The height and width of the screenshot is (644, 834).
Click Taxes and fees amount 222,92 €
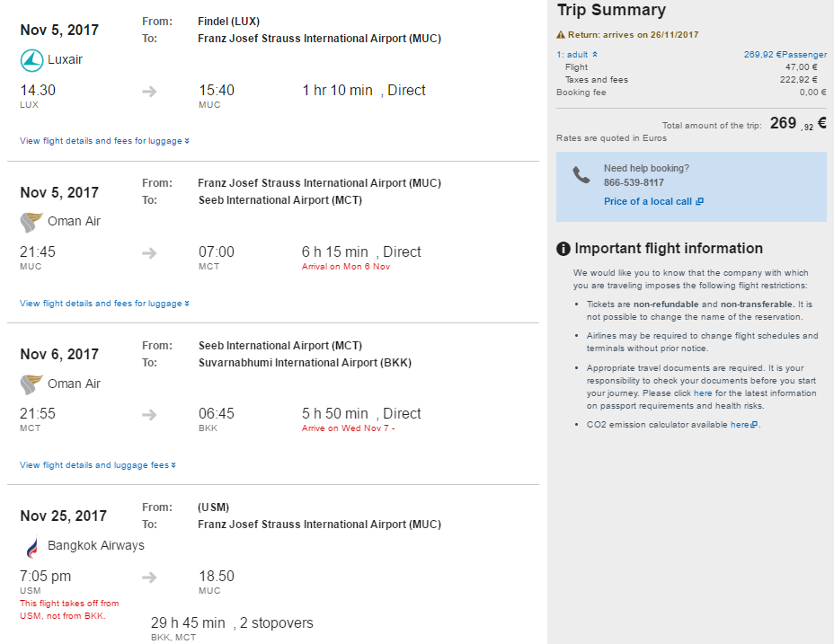click(798, 80)
